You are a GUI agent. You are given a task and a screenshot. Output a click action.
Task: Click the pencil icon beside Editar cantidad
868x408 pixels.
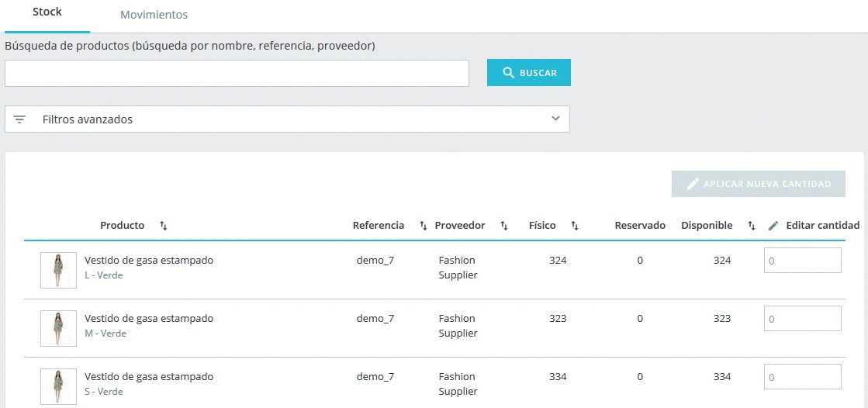773,226
